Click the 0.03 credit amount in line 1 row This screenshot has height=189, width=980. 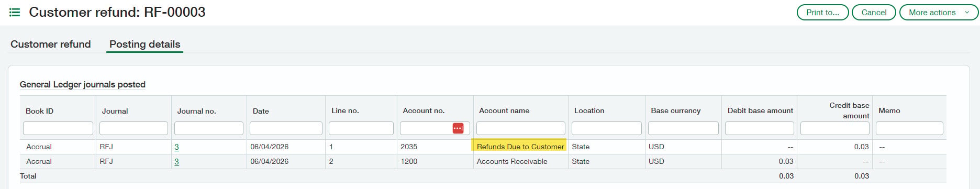[x=861, y=147]
